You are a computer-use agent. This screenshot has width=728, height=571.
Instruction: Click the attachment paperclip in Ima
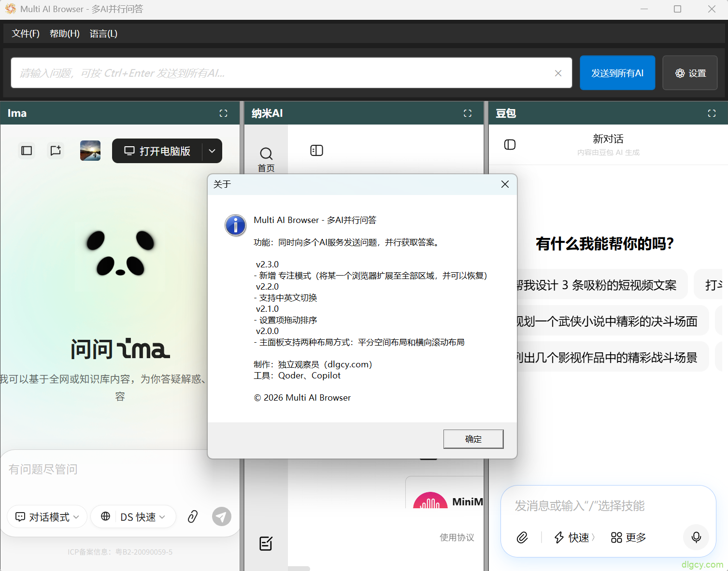(193, 516)
